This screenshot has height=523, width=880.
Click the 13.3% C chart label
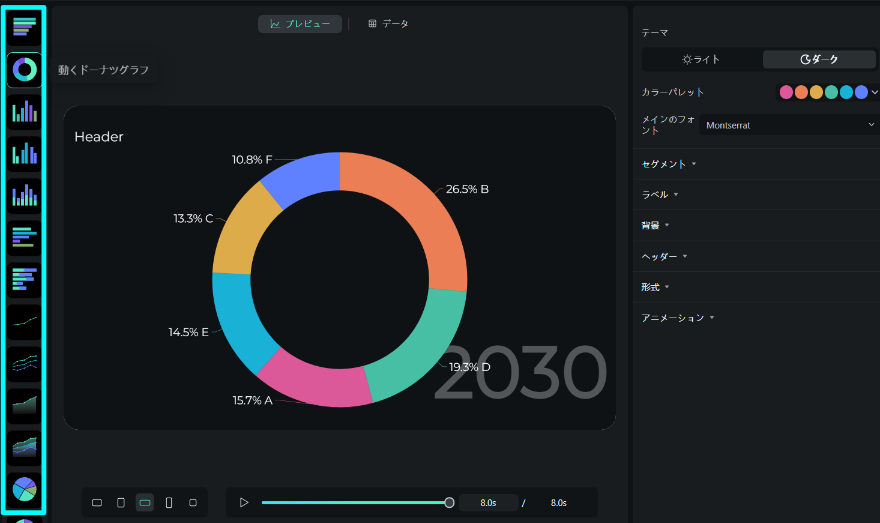[193, 218]
